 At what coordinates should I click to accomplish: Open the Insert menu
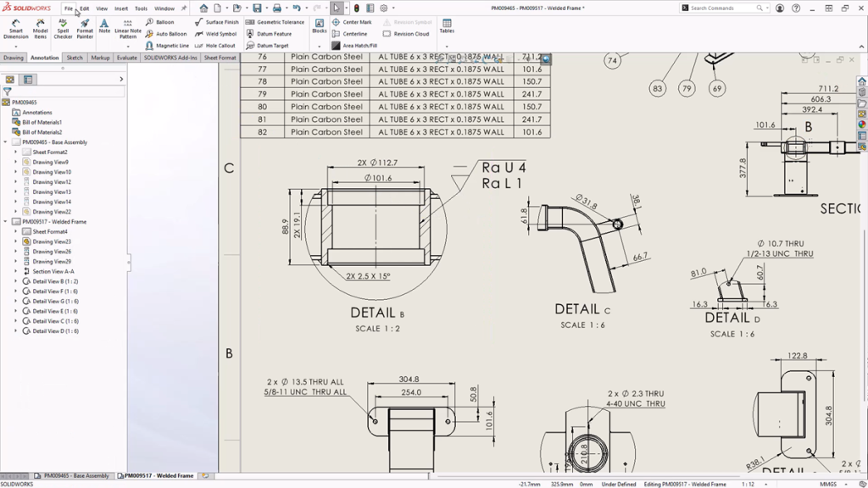pyautogui.click(x=120, y=8)
